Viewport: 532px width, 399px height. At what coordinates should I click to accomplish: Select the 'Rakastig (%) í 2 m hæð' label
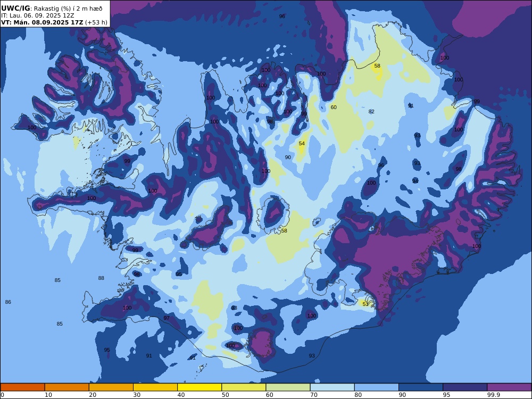coord(68,9)
